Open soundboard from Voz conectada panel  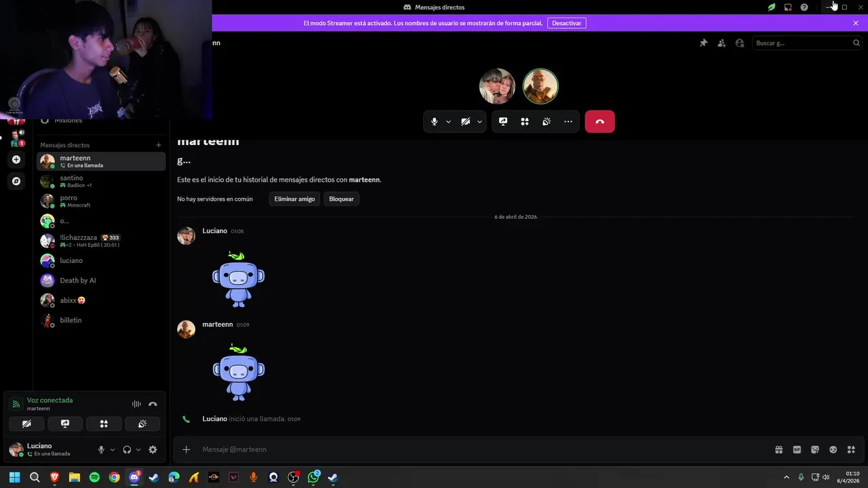click(142, 424)
